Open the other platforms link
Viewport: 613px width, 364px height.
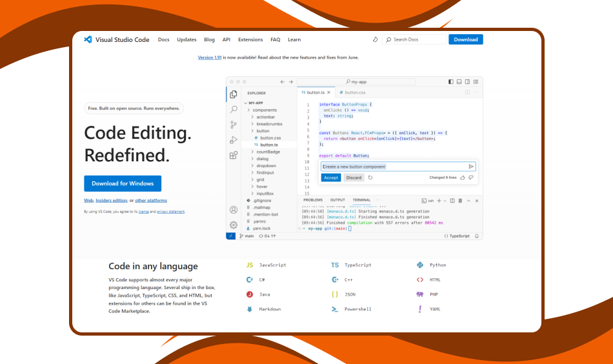click(x=151, y=200)
